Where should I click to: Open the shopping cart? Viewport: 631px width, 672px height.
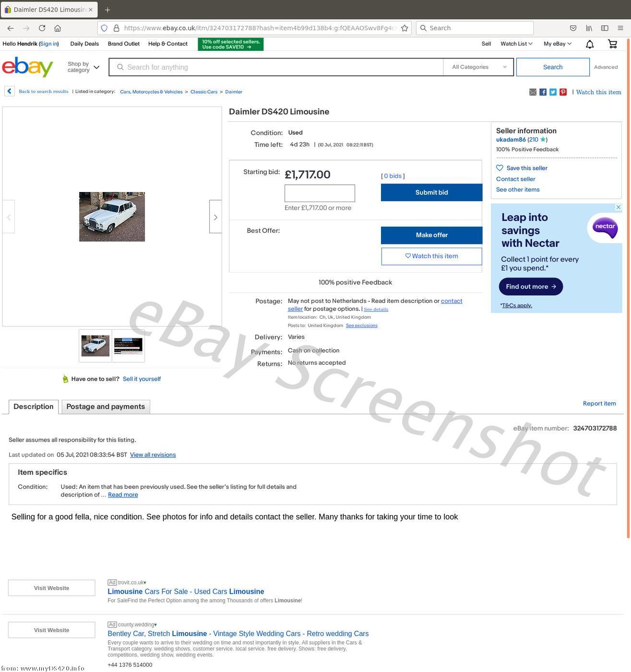click(x=612, y=44)
